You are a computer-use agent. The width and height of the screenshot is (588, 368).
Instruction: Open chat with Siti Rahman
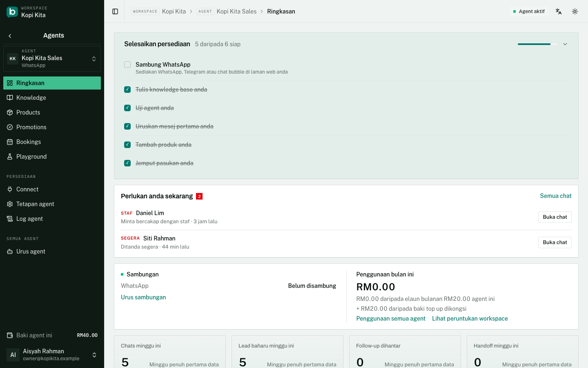pos(555,242)
